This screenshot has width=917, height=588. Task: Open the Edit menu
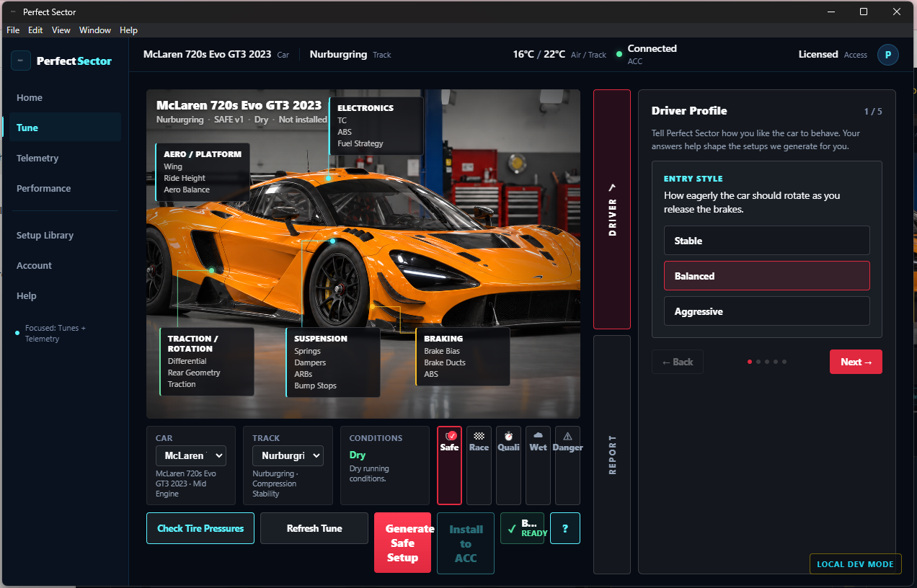pos(35,30)
